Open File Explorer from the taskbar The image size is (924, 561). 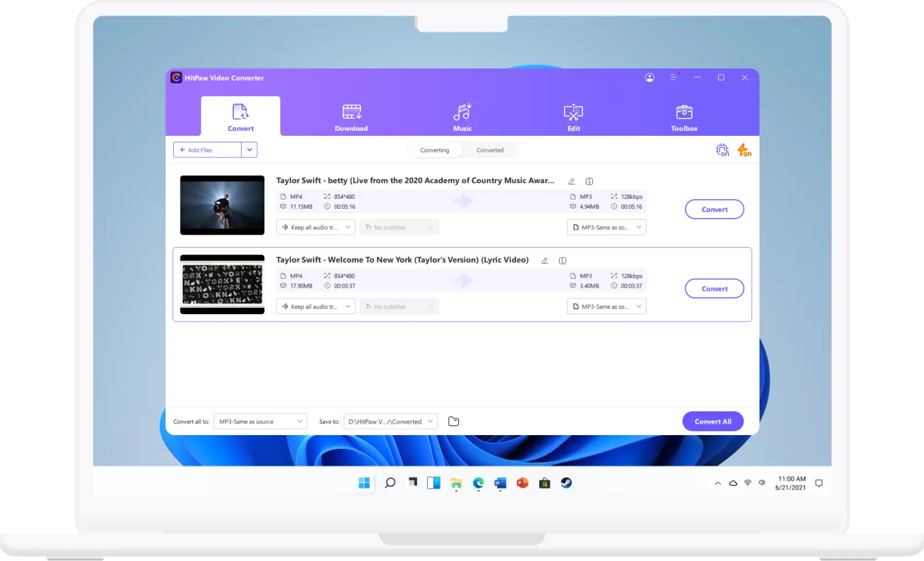coord(456,483)
